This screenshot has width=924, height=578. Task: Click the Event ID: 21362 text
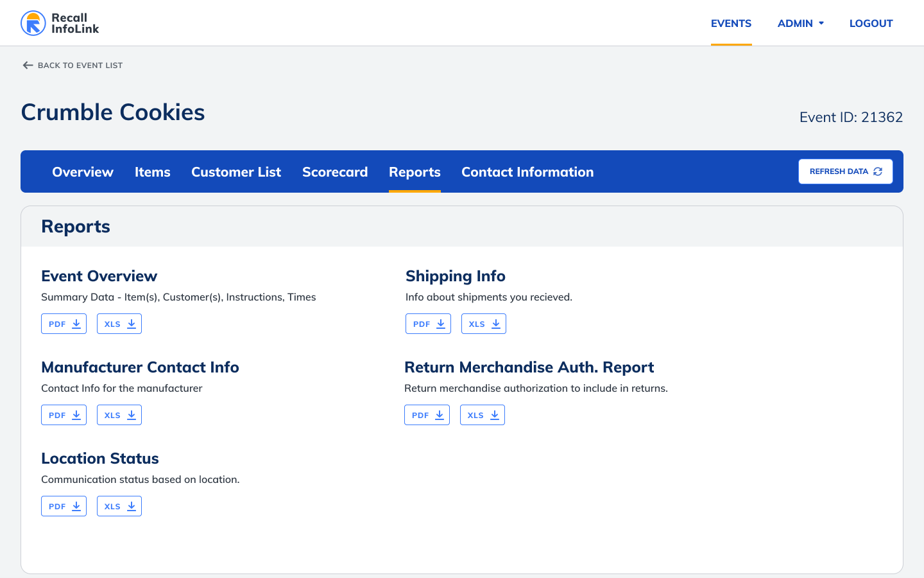(851, 117)
